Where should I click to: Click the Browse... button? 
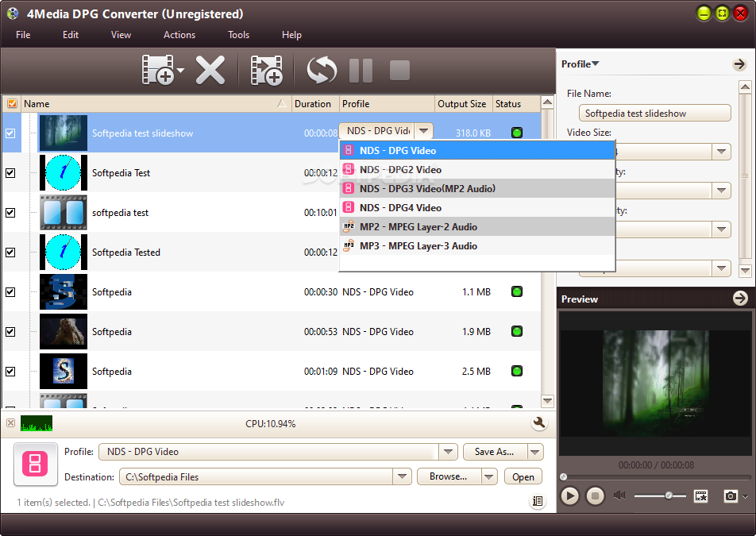click(x=449, y=476)
